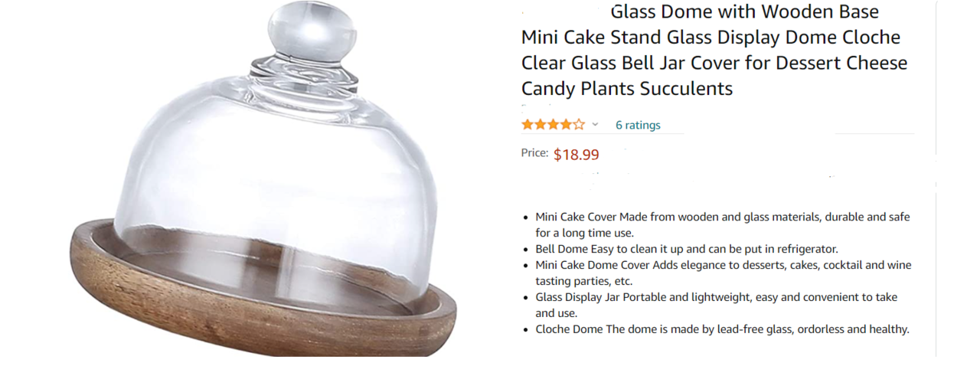Click the $18.99 price

point(576,155)
